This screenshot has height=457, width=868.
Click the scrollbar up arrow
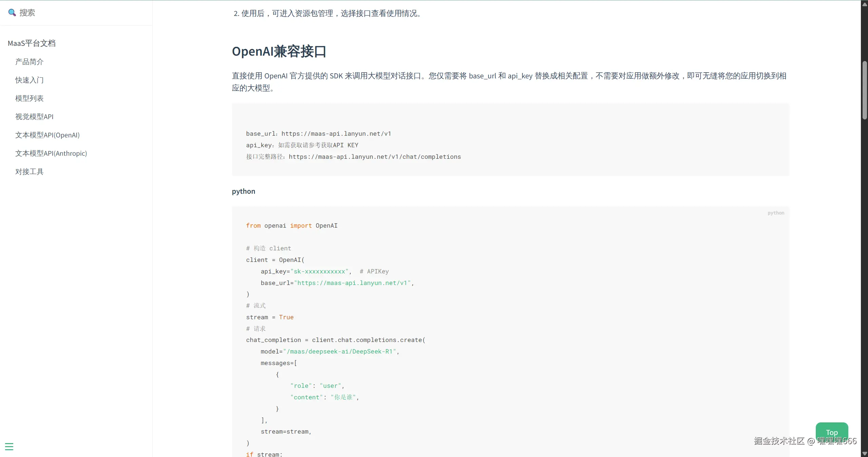864,4
